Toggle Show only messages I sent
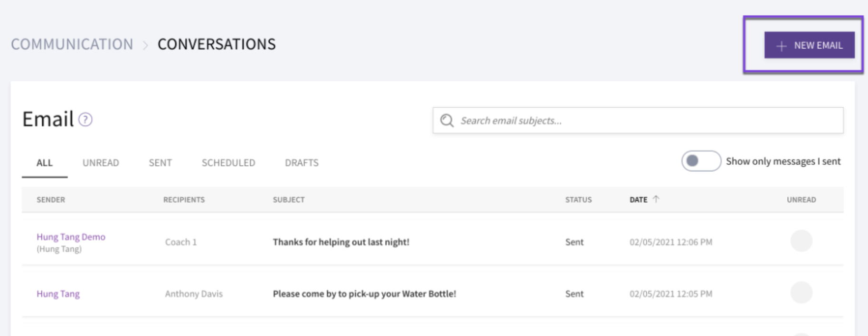Screen dimensions: 868x336 701,161
